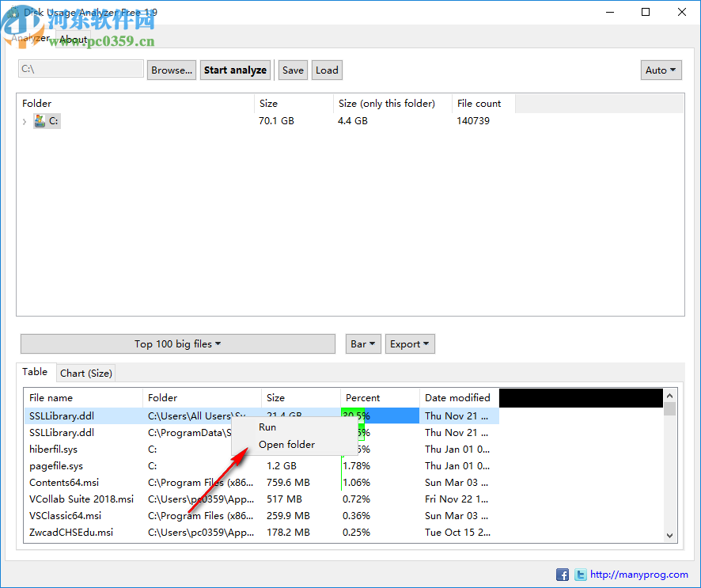Open the Analyzer menu
Viewport: 701px width, 588px height.
coord(31,39)
